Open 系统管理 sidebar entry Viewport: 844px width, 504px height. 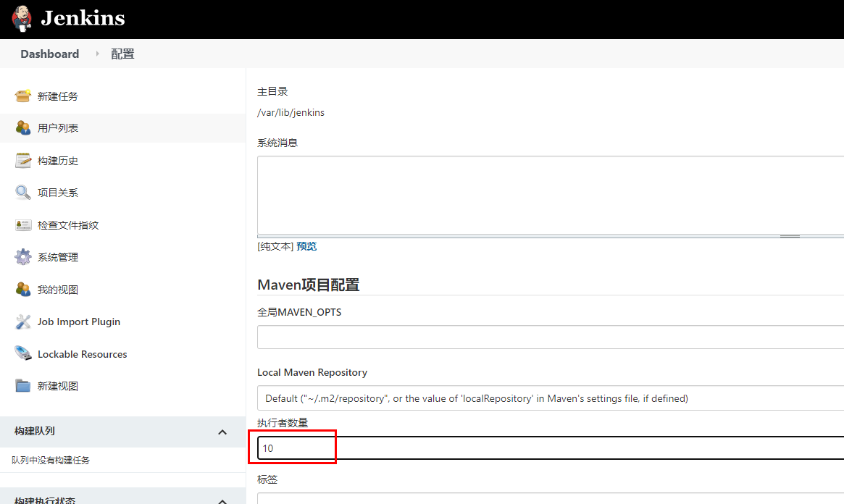click(57, 257)
